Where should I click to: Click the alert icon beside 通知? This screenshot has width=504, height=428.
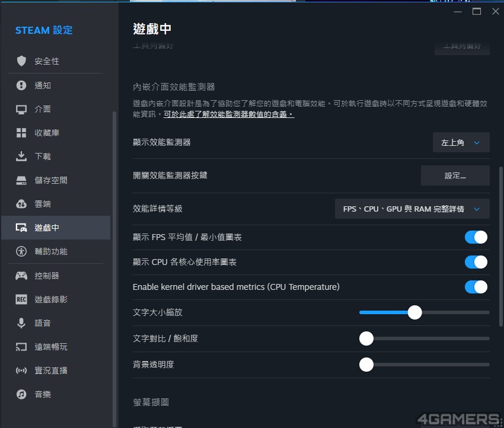(21, 85)
